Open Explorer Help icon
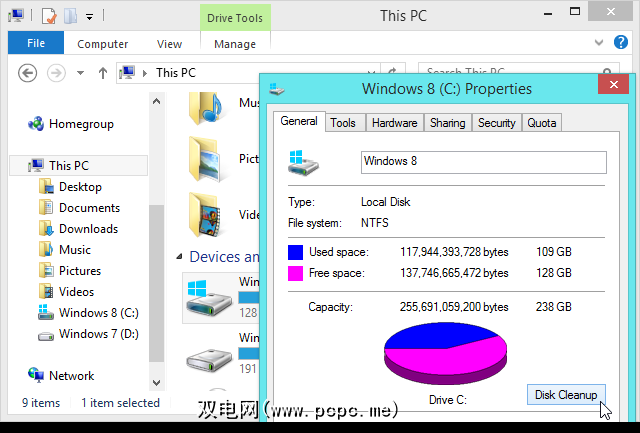Screen dimensions: 640x433 (x=621, y=42)
